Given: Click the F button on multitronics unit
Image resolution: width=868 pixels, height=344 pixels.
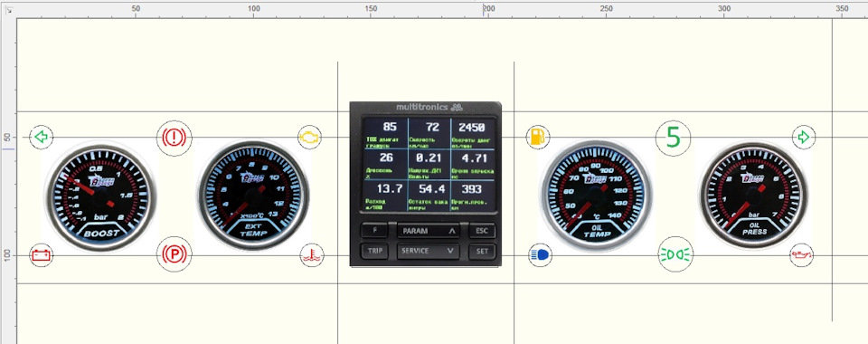Looking at the screenshot, I should 374,231.
